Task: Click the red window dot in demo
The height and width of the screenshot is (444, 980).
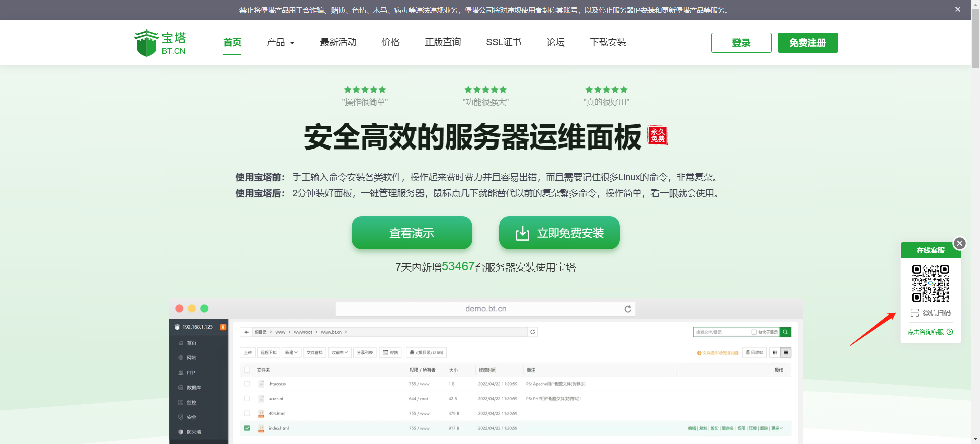Action: [x=179, y=308]
